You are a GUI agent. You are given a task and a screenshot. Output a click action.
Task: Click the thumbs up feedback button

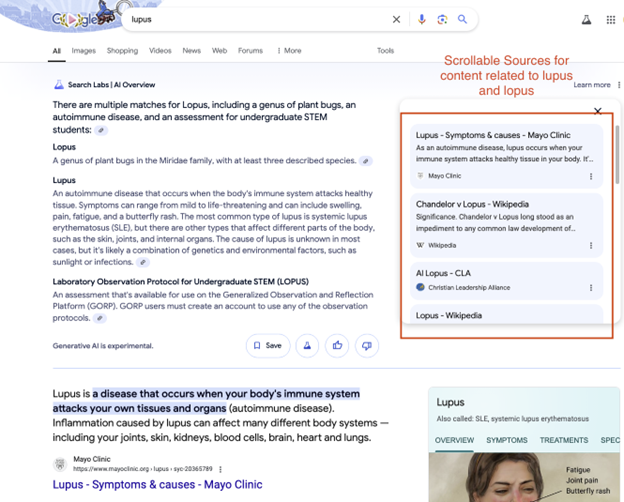338,346
